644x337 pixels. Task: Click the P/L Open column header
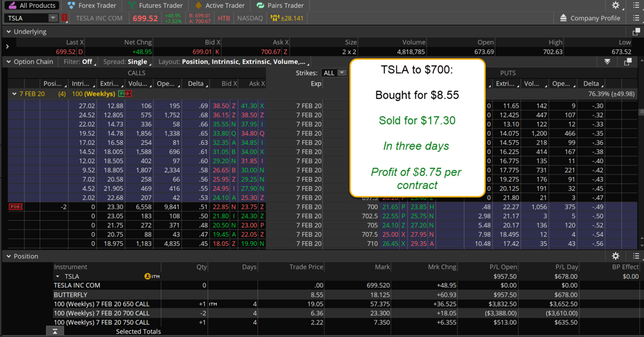503,267
